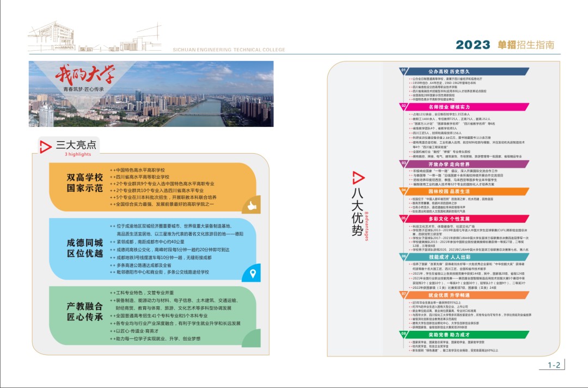Click the line 紧邻成都，南距成都市中心约40公里

tap(147, 242)
